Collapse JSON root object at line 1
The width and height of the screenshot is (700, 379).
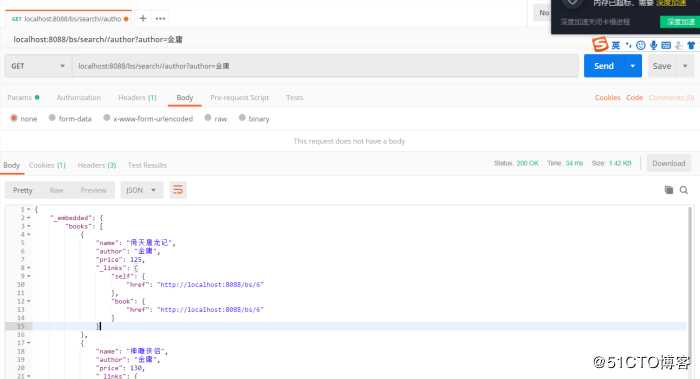(29, 209)
